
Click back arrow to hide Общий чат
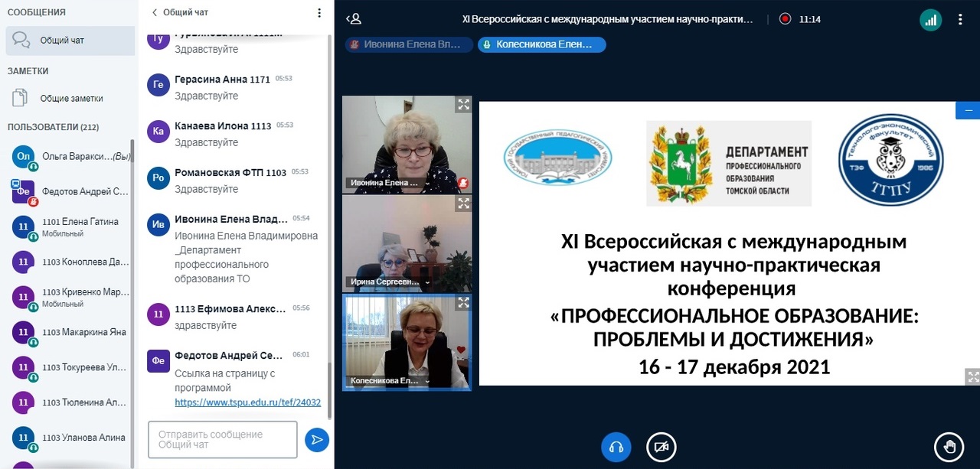click(155, 13)
